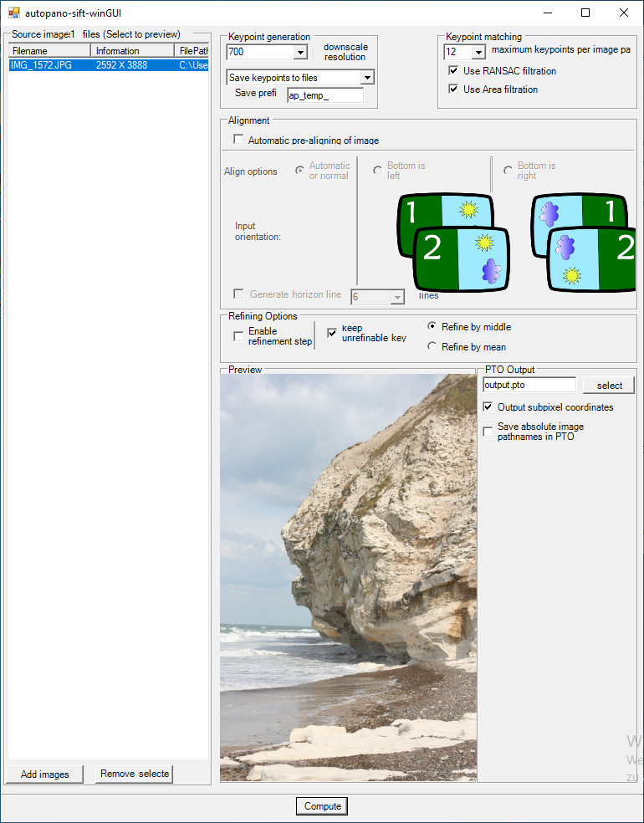Image resolution: width=644 pixels, height=823 pixels.
Task: Click Add images button
Action: pos(45,774)
